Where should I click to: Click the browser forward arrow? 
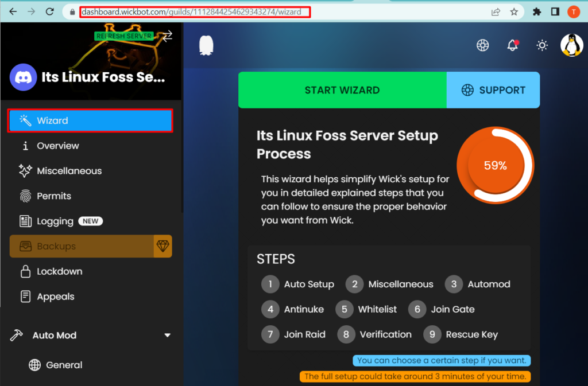click(31, 11)
